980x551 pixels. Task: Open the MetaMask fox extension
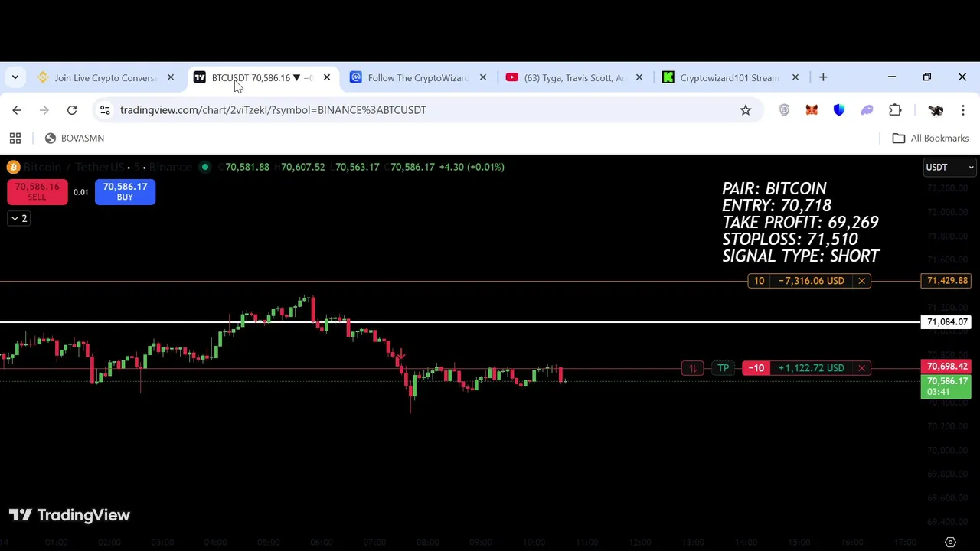click(812, 110)
